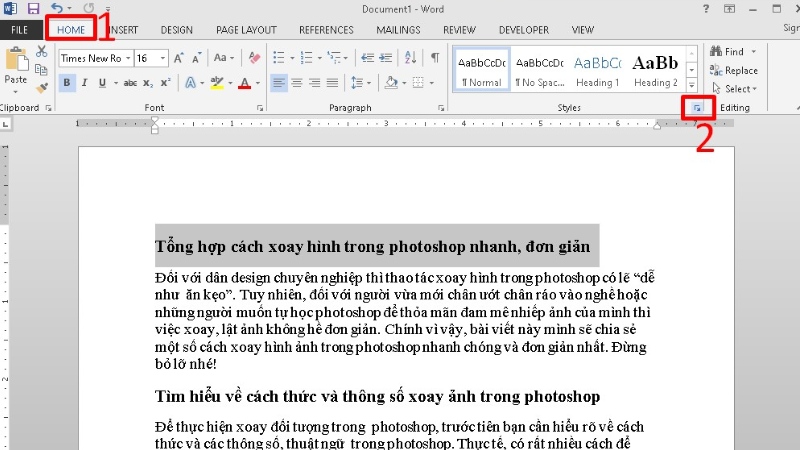Open the Paragraph dialog launcher

[441, 108]
